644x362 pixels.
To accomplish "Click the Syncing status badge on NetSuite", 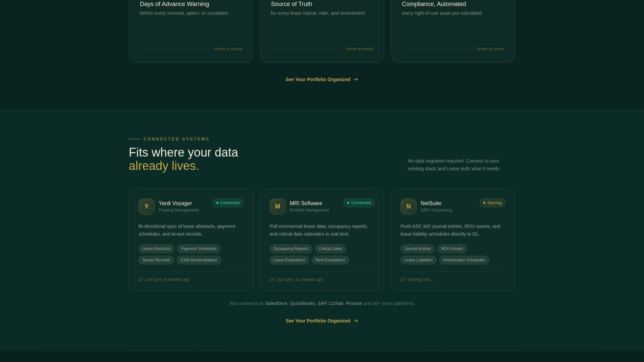I will [492, 203].
